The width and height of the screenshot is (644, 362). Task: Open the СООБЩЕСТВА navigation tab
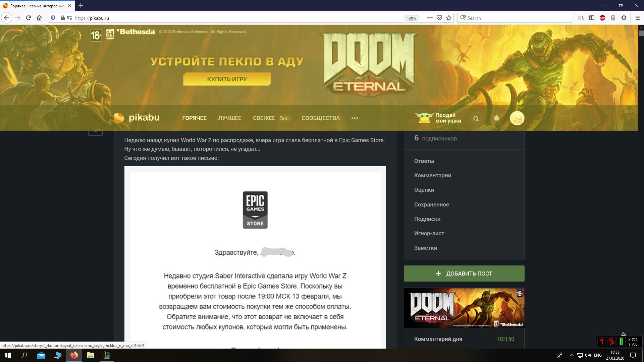click(321, 118)
